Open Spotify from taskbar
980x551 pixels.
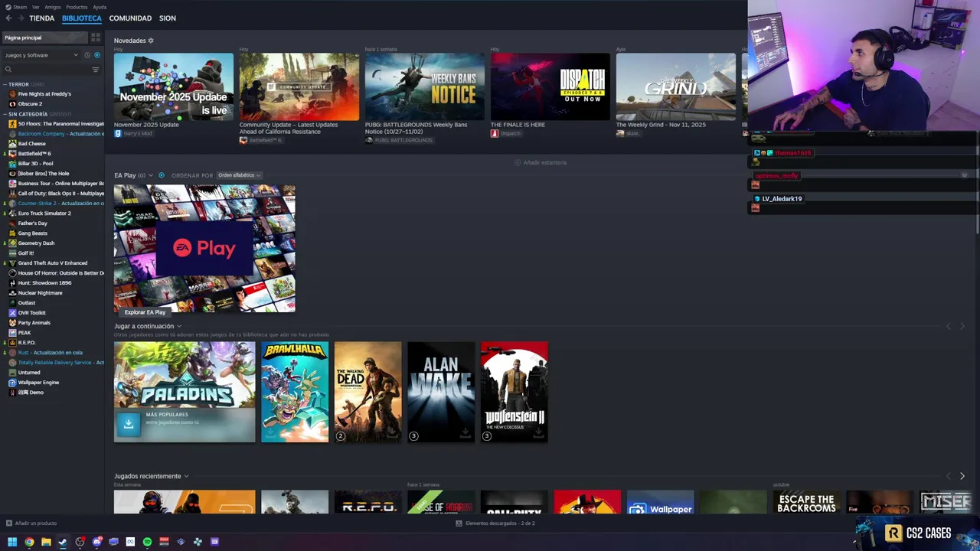click(147, 542)
